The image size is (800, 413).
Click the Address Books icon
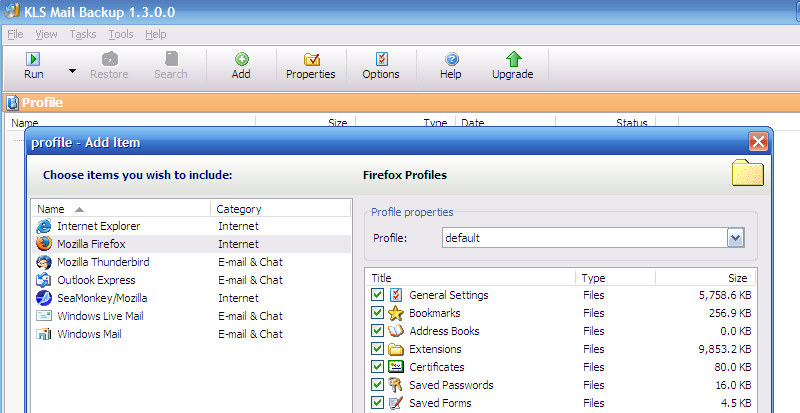pos(396,330)
